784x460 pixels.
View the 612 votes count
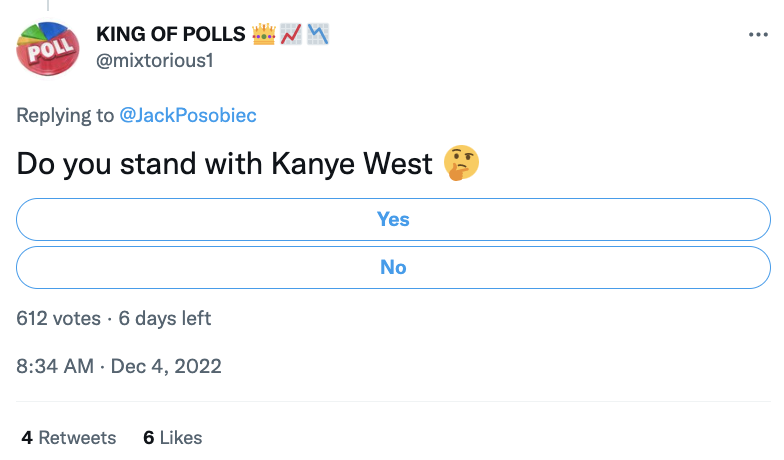58,318
